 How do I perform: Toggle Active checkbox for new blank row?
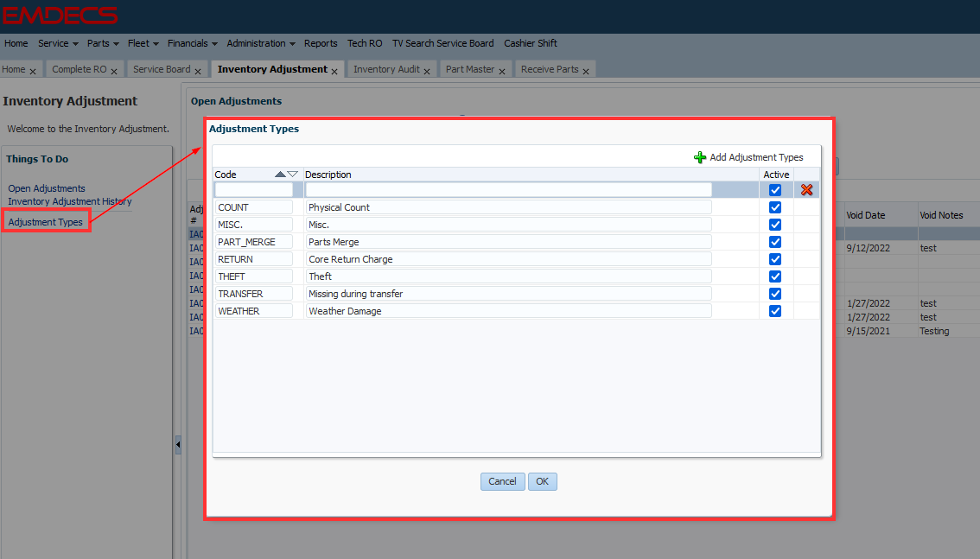775,190
